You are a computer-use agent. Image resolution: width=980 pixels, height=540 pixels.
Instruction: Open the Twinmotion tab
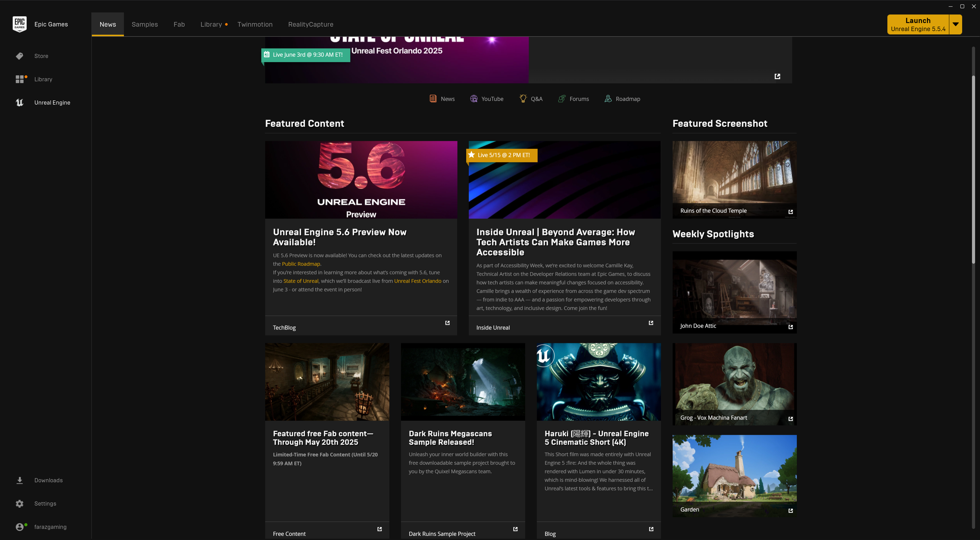tap(255, 24)
